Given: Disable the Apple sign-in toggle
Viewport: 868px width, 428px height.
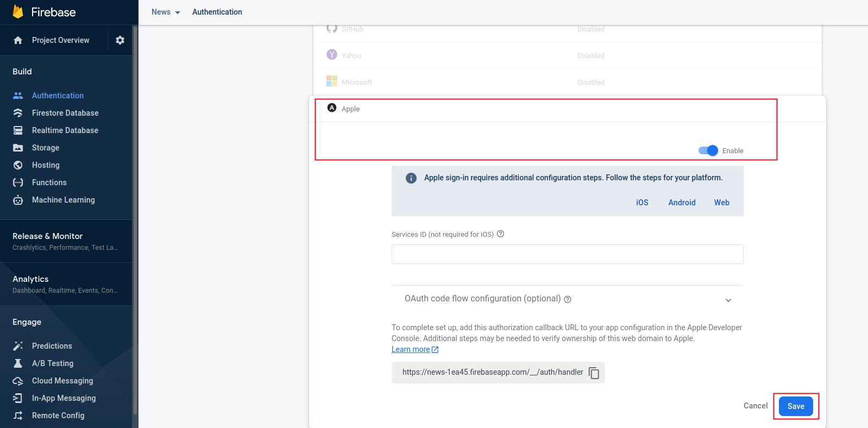Looking at the screenshot, I should [708, 150].
